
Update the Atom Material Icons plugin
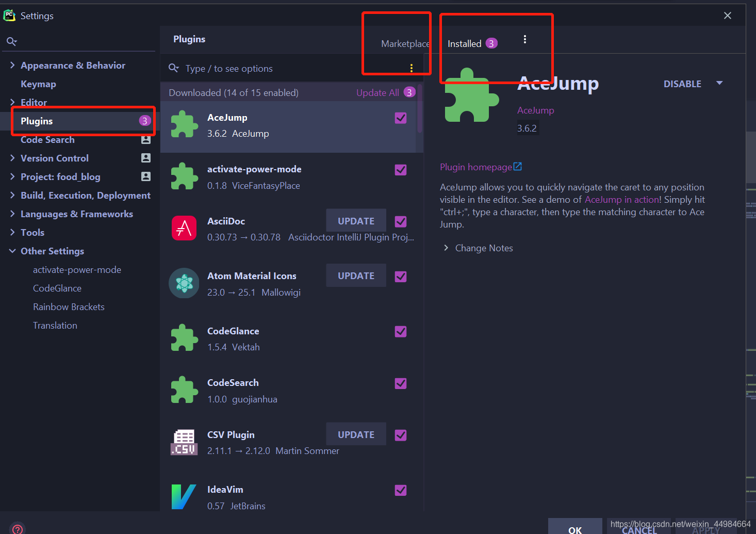pyautogui.click(x=356, y=276)
